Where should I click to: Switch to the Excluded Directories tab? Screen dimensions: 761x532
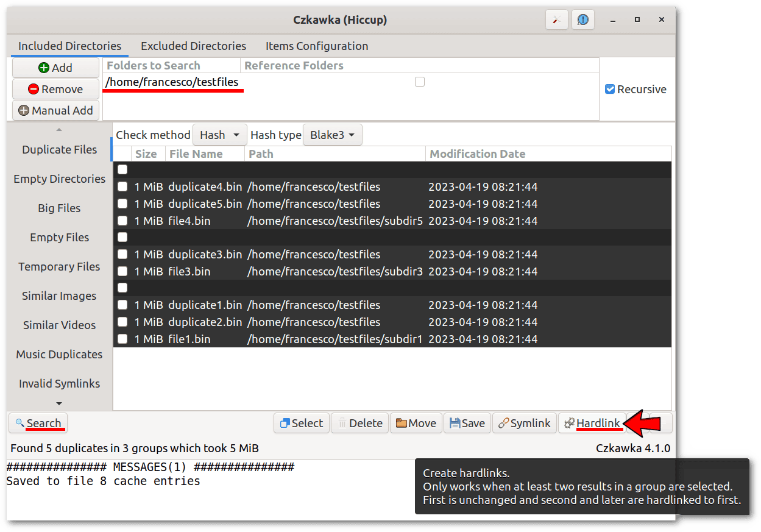click(x=193, y=46)
